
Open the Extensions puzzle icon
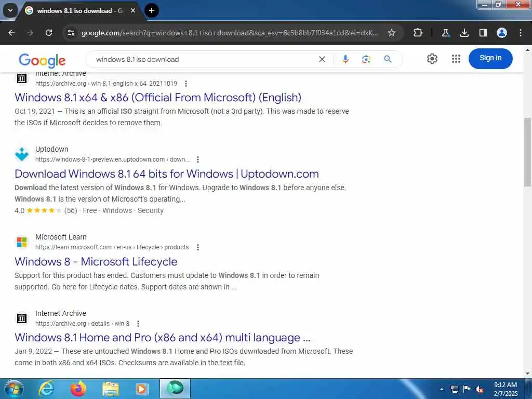418,33
